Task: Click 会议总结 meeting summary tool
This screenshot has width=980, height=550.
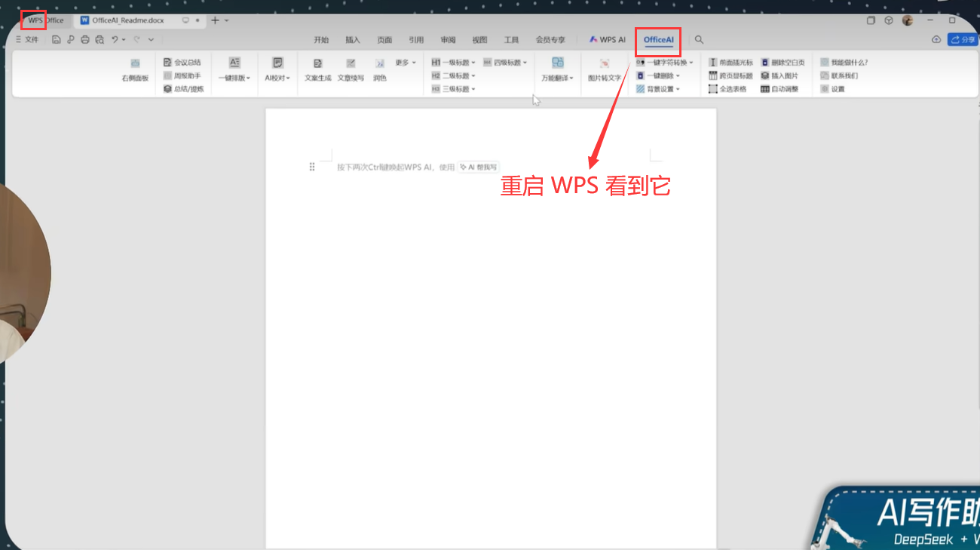Action: [182, 63]
